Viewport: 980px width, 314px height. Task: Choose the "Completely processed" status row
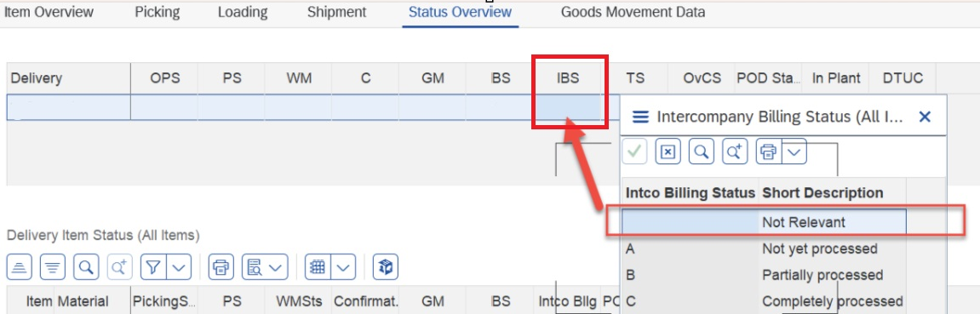[x=765, y=301]
